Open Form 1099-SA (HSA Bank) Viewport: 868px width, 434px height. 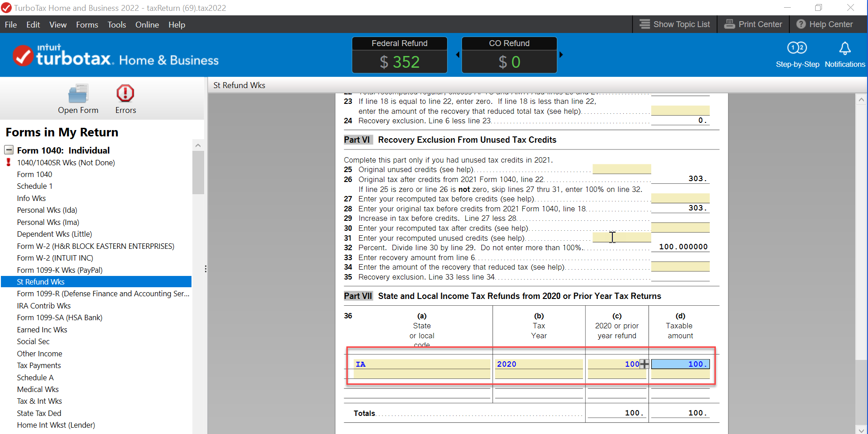[60, 317]
